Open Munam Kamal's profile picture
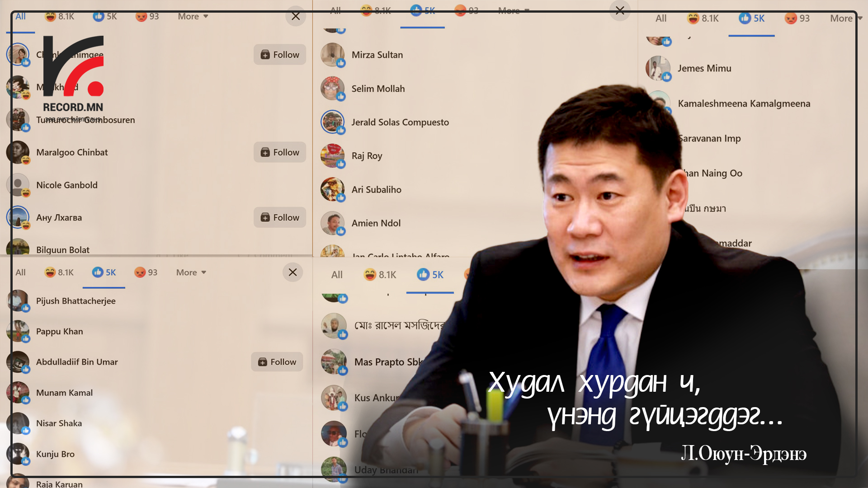Image resolution: width=868 pixels, height=488 pixels. click(18, 393)
